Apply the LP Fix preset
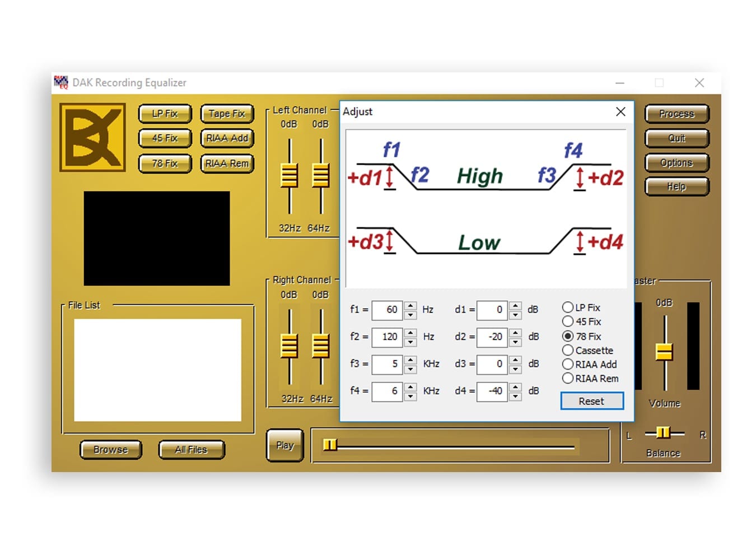 (164, 113)
